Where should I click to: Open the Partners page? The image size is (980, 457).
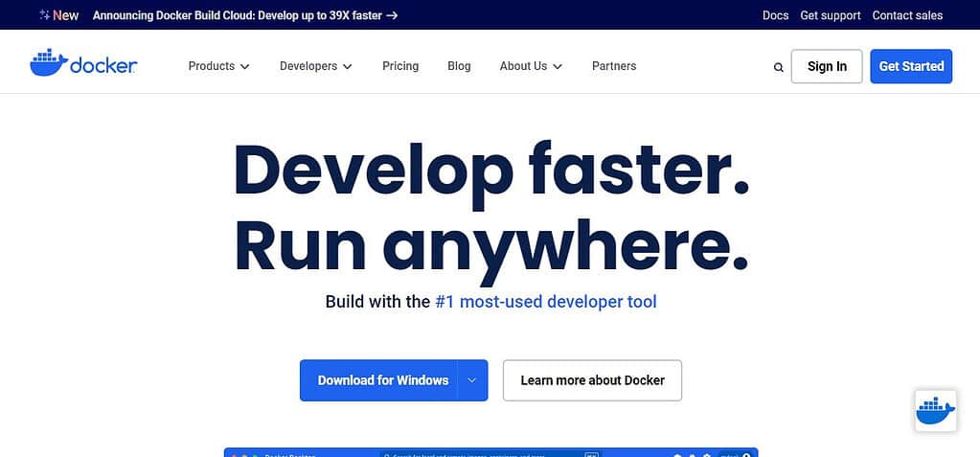pyautogui.click(x=614, y=66)
